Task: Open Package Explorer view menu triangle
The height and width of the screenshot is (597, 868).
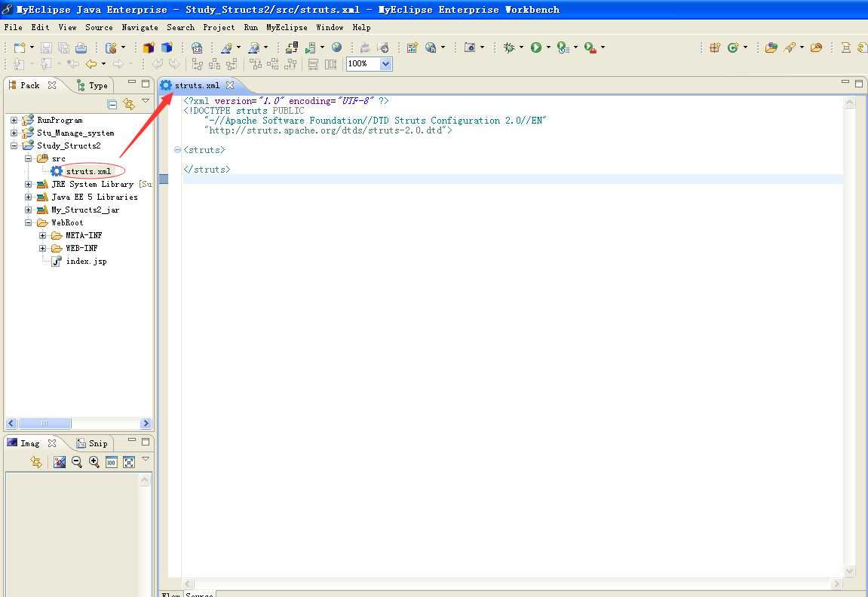Action: pyautogui.click(x=146, y=101)
